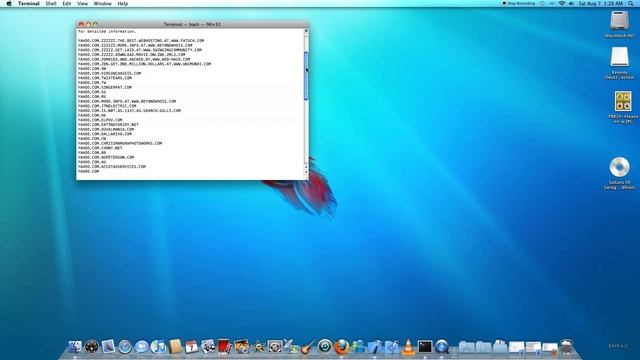The width and height of the screenshot is (640, 360).
Task: Open the Edit menu
Action: click(67, 3)
